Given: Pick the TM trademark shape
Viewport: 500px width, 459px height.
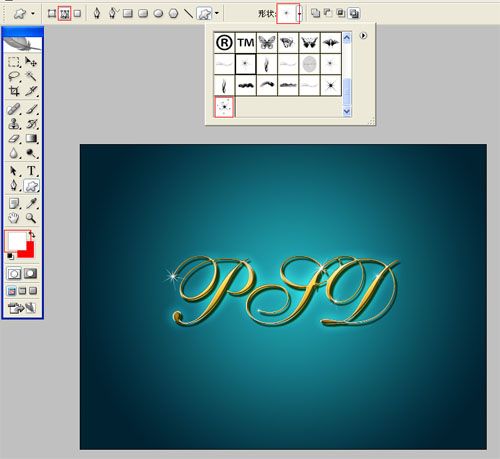Looking at the screenshot, I should [x=246, y=42].
